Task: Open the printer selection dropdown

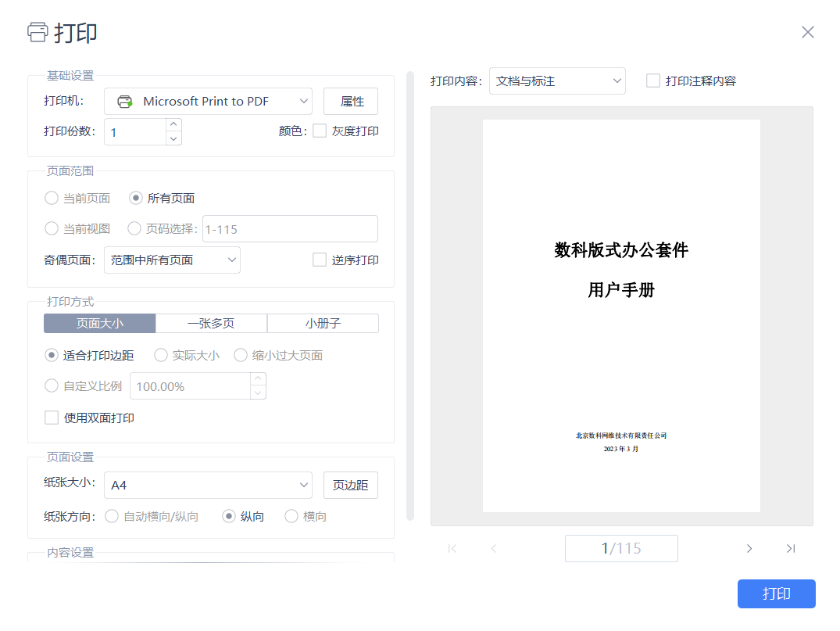Action: [208, 102]
